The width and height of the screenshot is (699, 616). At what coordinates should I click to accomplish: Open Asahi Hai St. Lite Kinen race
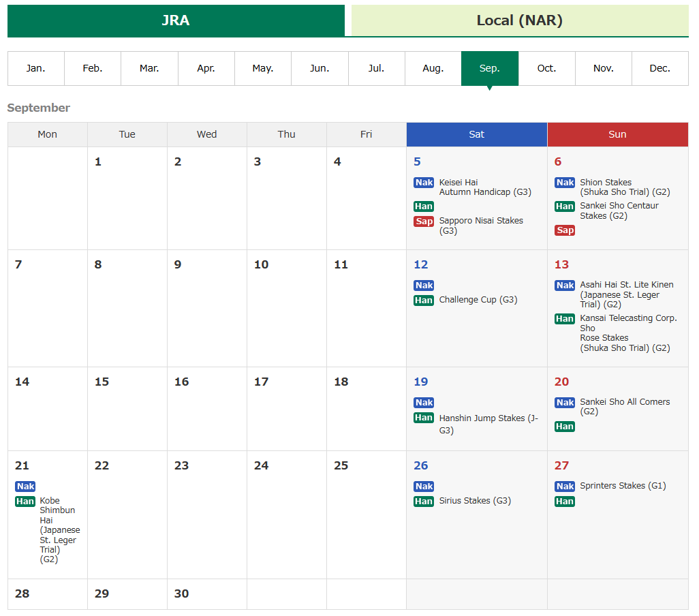[626, 294]
